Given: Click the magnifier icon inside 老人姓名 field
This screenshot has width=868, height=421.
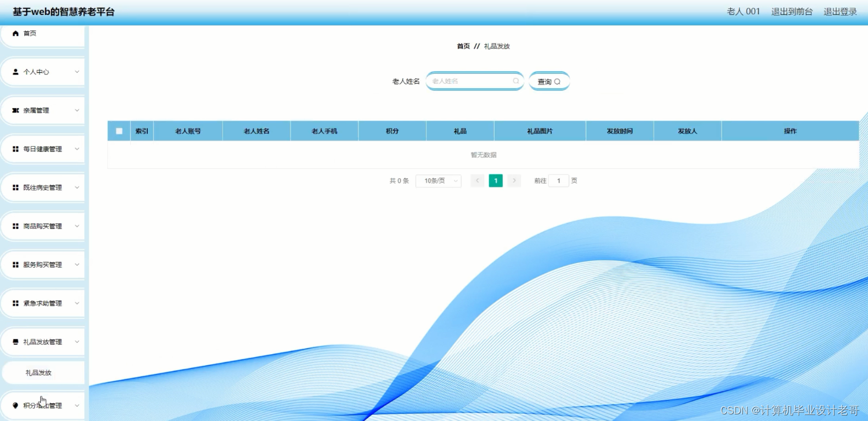Looking at the screenshot, I should click(x=516, y=81).
